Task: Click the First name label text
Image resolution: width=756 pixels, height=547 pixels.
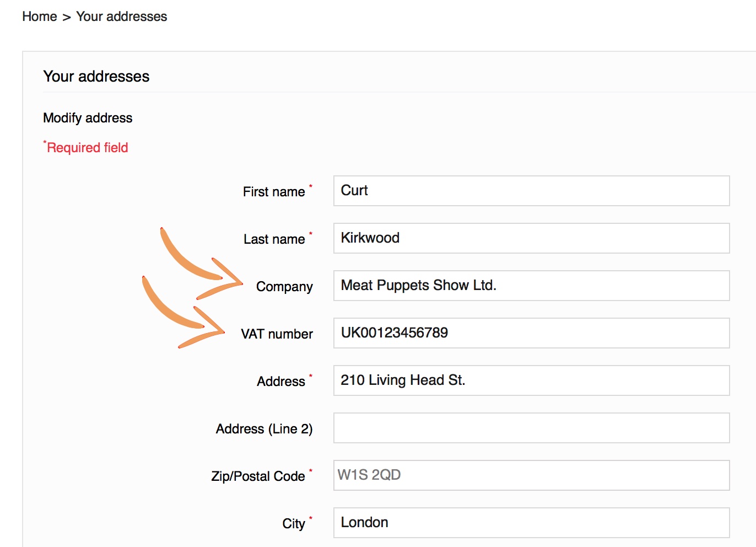Action: click(x=274, y=192)
